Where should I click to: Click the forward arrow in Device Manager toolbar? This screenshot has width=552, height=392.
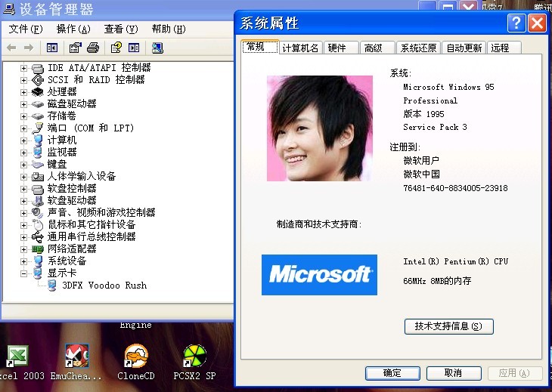pos(29,48)
